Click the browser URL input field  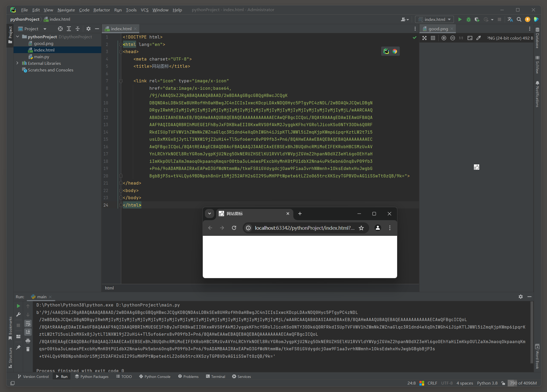(304, 228)
